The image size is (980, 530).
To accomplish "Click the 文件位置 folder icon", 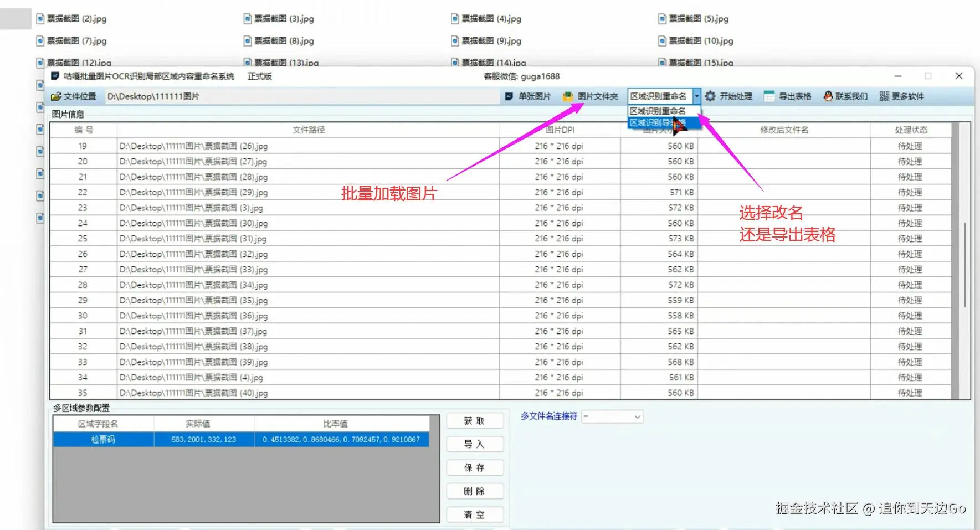I will tap(56, 96).
